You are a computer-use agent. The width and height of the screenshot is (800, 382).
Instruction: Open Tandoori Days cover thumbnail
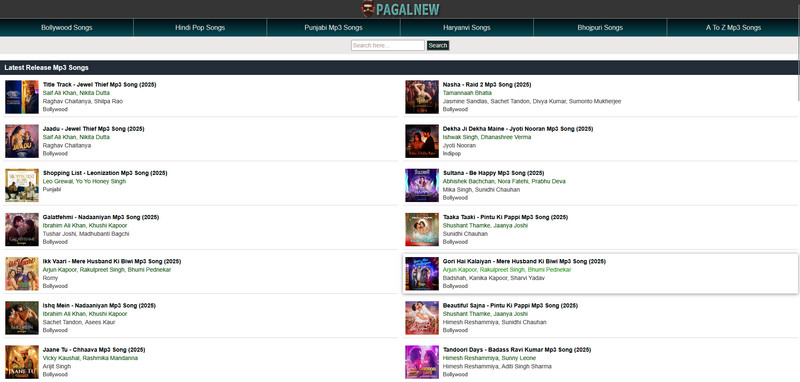[x=422, y=362]
